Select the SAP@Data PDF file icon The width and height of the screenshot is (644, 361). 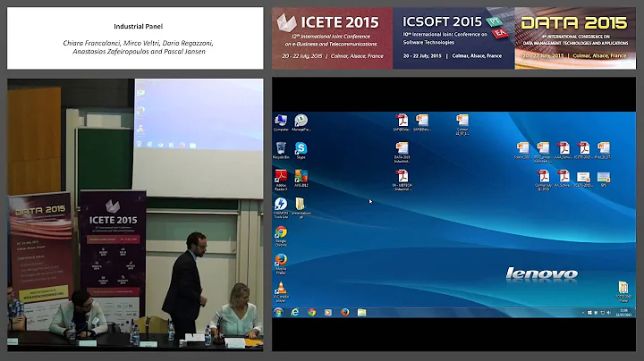click(402, 122)
